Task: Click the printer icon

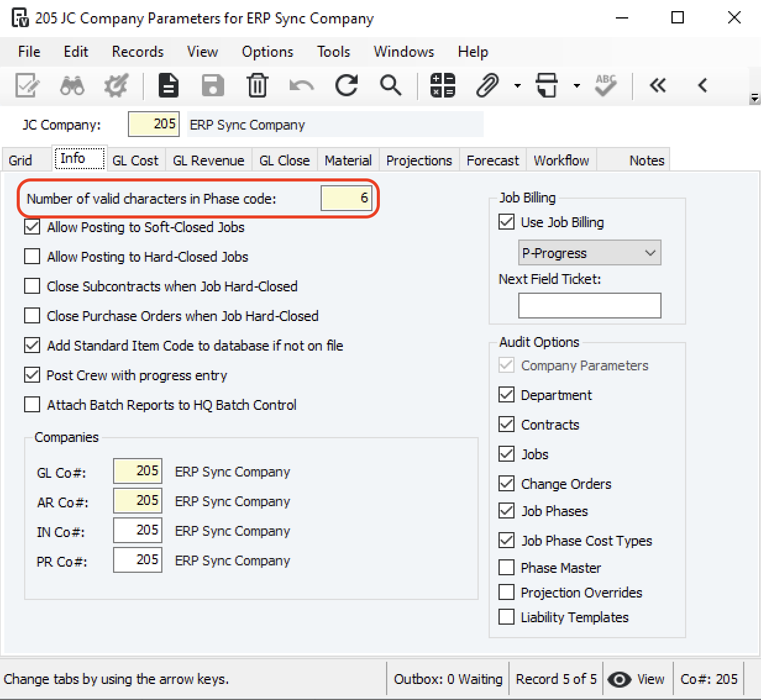Action: point(547,86)
